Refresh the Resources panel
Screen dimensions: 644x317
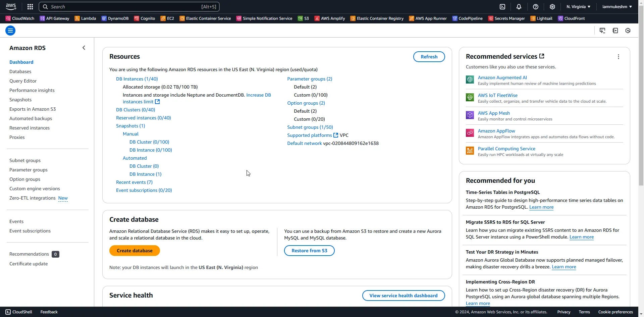429,56
